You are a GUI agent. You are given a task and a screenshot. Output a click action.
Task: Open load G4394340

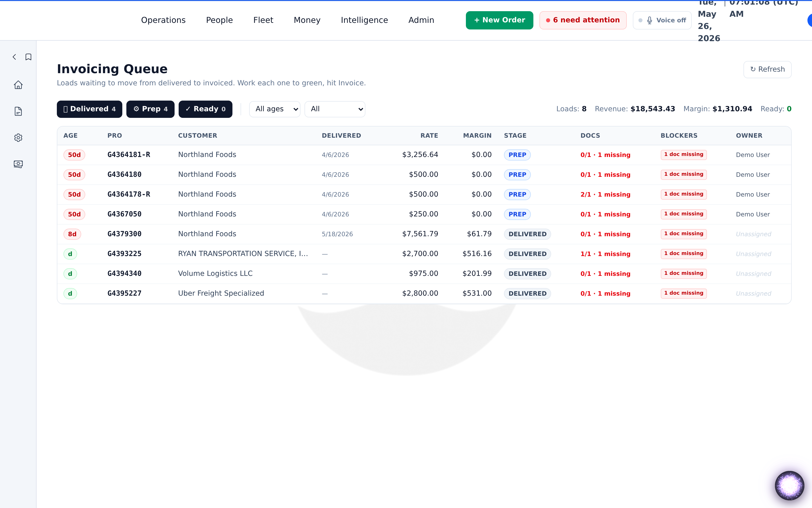(x=125, y=274)
